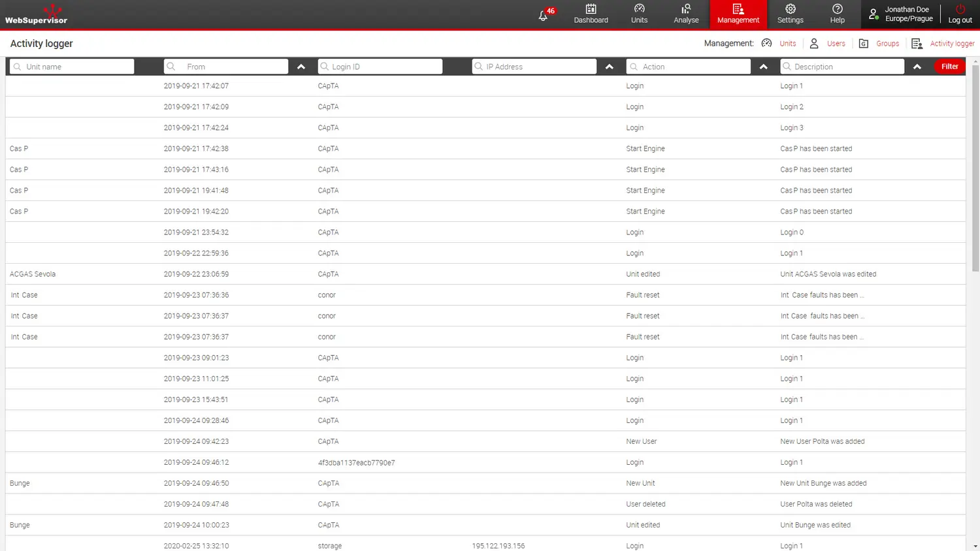Viewport: 980px width, 551px height.
Task: Open the Help question mark
Action: point(837,14)
